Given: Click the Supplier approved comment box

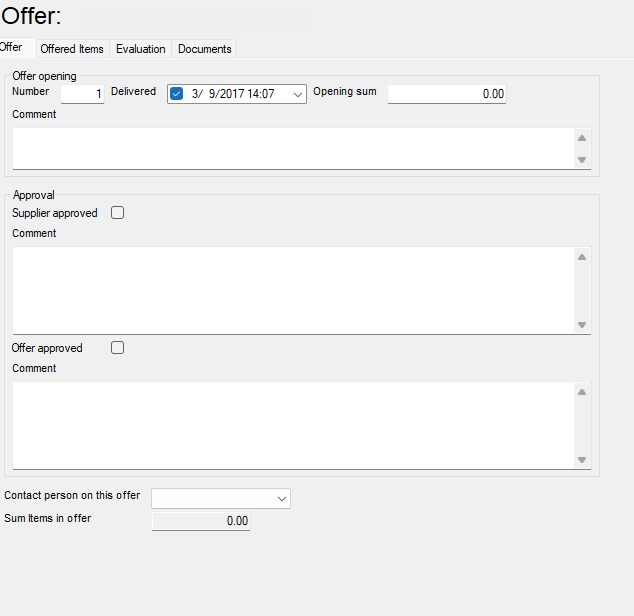Looking at the screenshot, I should (x=292, y=290).
